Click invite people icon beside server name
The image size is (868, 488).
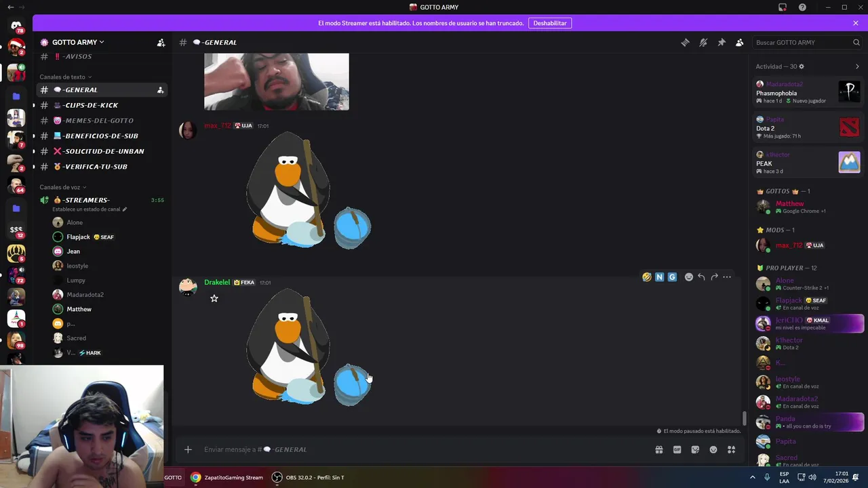161,42
